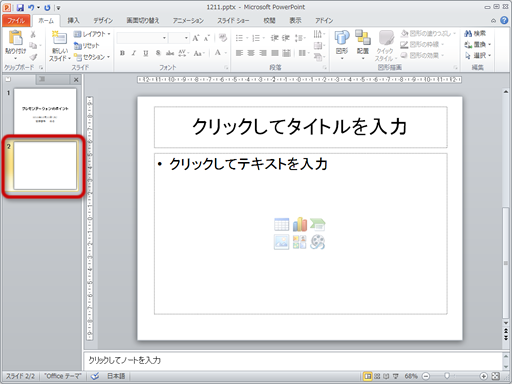Toggle italic formatting
Image resolution: width=512 pixels, height=384 pixels.
[x=134, y=53]
